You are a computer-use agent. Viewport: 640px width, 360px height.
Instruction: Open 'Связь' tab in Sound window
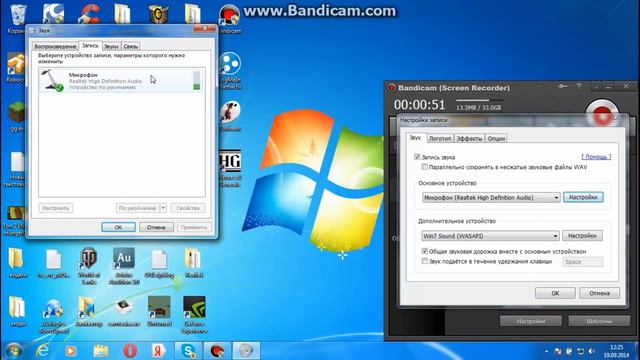point(131,46)
